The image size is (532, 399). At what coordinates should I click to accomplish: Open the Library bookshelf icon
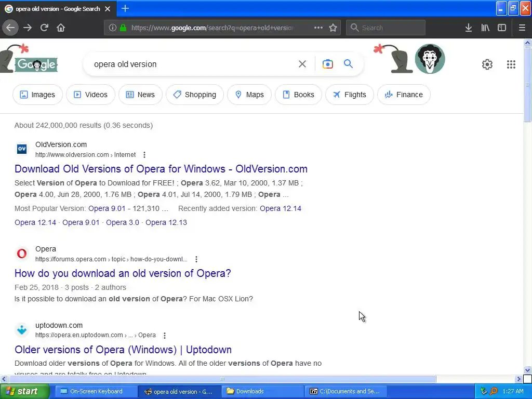coord(485,28)
